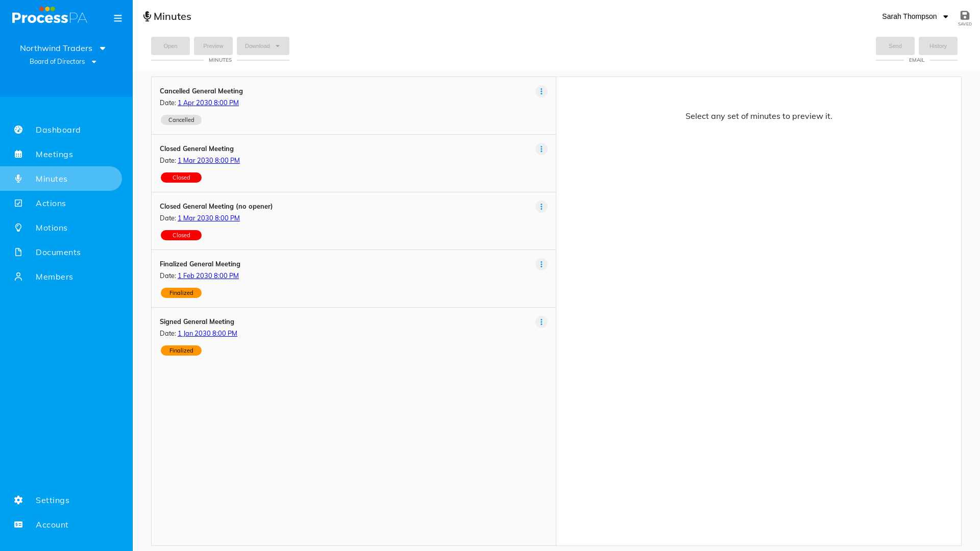
Task: Open Sarah Thompson user menu
Action: (x=915, y=16)
